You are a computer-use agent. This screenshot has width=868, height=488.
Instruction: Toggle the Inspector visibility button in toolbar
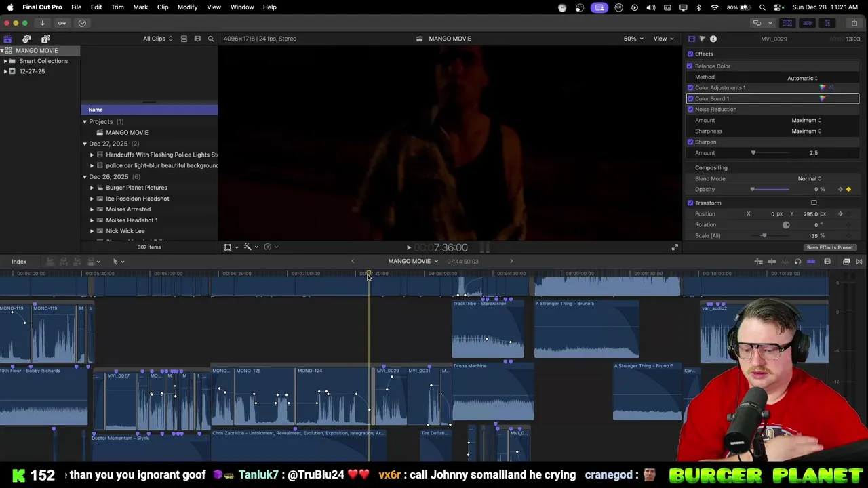[827, 23]
